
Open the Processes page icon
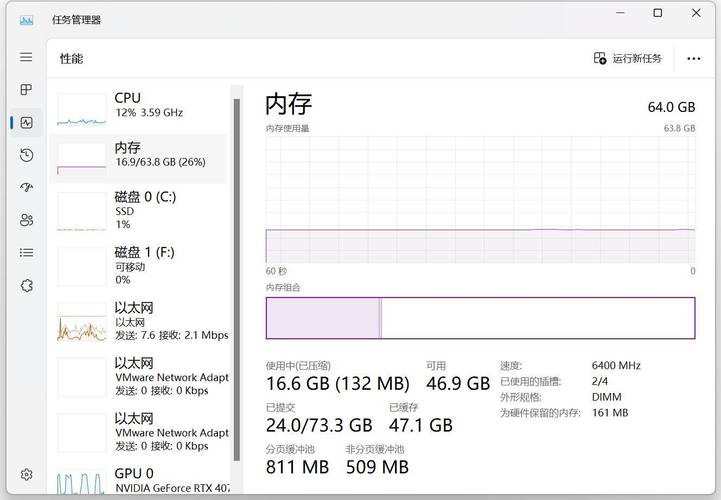(x=27, y=90)
